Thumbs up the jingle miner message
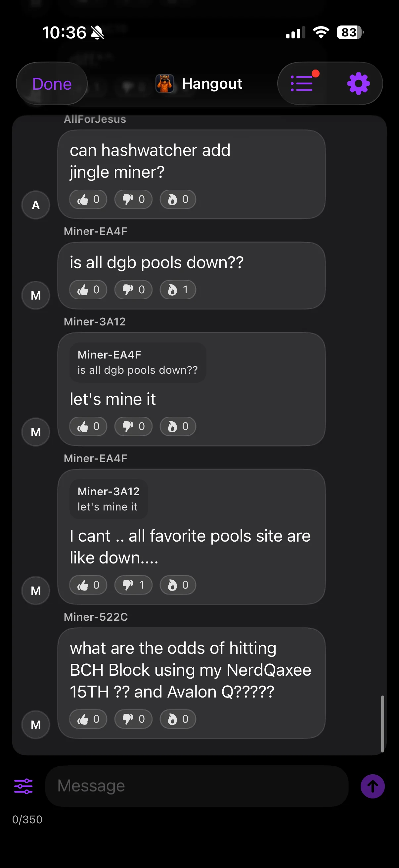399x868 pixels. click(x=88, y=200)
